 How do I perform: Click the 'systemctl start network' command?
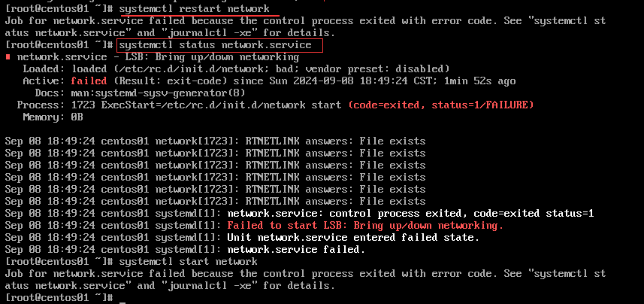[x=188, y=262]
